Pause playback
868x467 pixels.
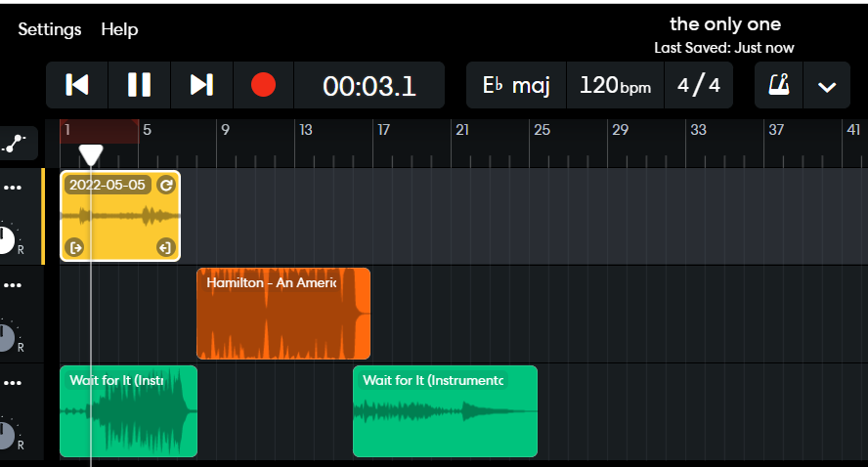tap(139, 85)
